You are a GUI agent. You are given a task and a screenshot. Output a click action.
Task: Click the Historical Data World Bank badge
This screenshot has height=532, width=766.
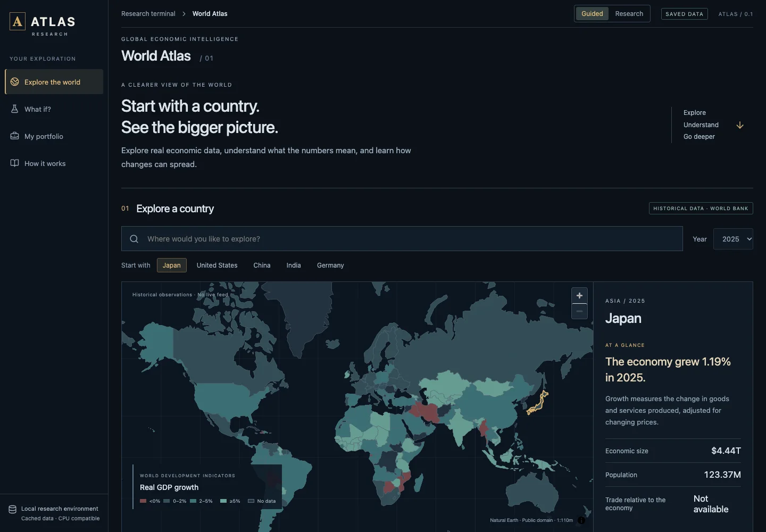(701, 209)
